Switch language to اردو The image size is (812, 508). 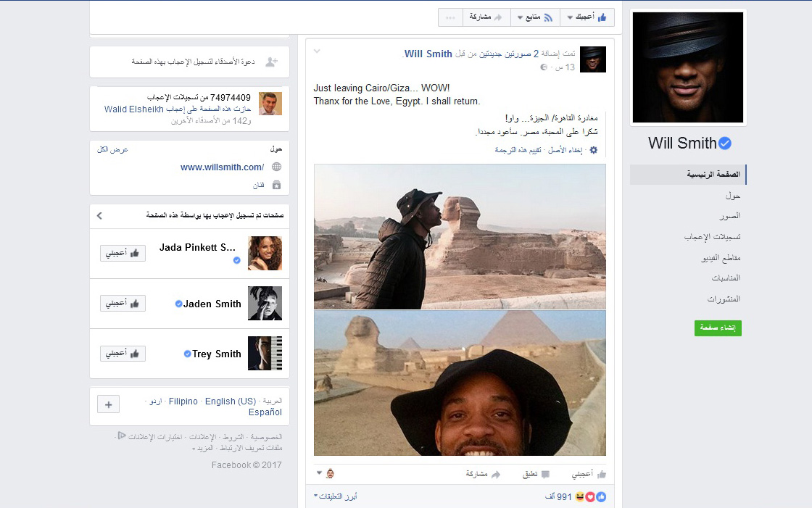click(156, 401)
